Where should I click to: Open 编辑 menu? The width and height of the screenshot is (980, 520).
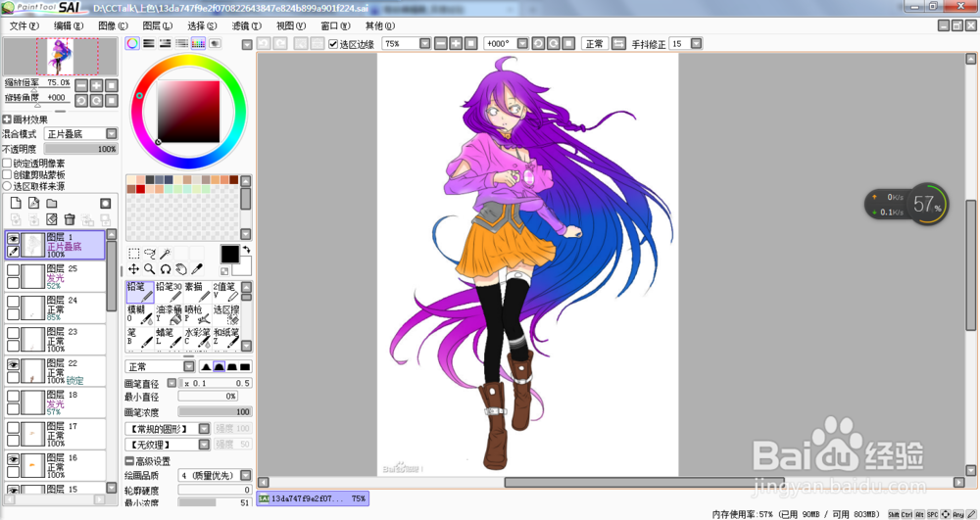pyautogui.click(x=69, y=25)
